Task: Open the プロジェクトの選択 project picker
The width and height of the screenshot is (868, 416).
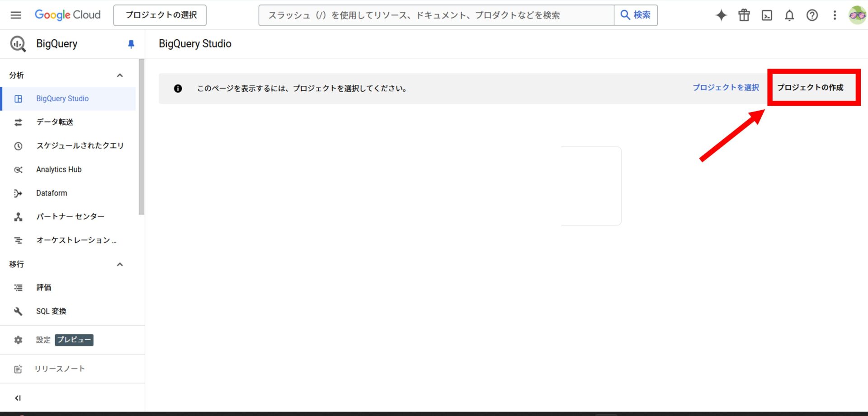Action: (x=160, y=15)
